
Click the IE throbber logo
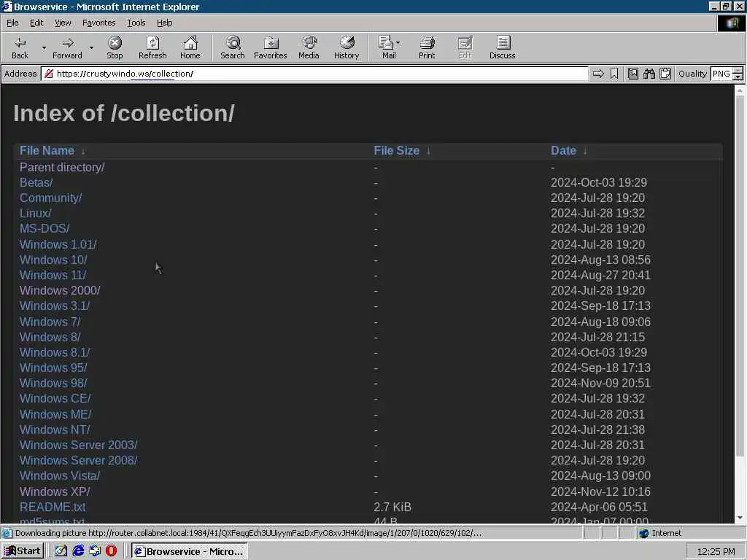[x=731, y=23]
